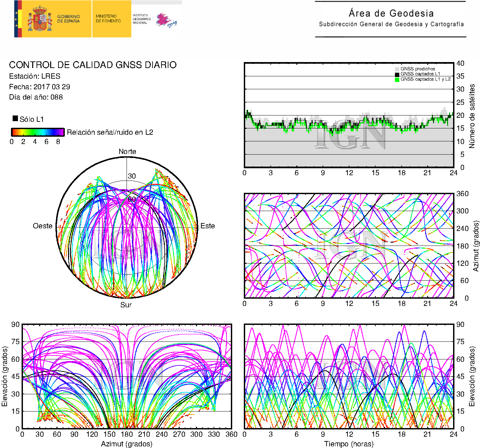Click the green 'GNSS captados L1 y L2' legend swatch
This screenshot has width=480, height=448.
397,79
